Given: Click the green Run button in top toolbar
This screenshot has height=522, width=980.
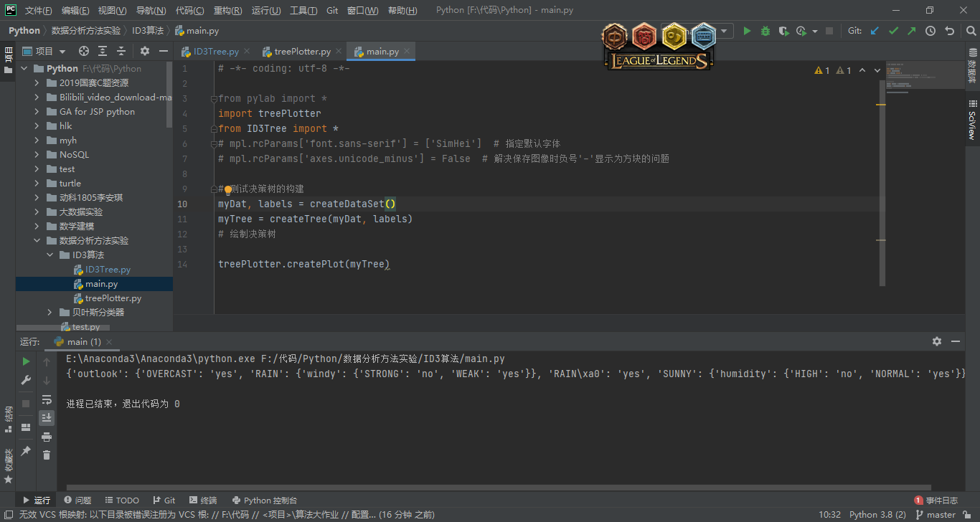Looking at the screenshot, I should [747, 31].
